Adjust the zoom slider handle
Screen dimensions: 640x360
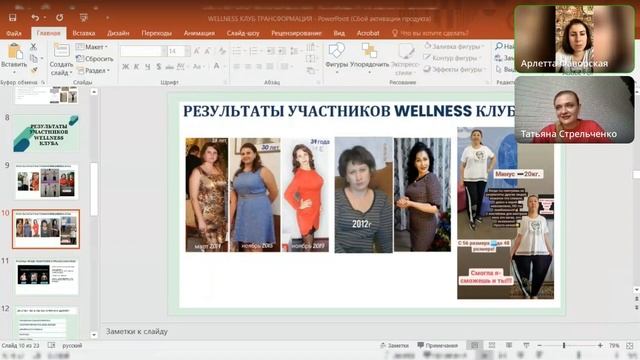(564, 345)
